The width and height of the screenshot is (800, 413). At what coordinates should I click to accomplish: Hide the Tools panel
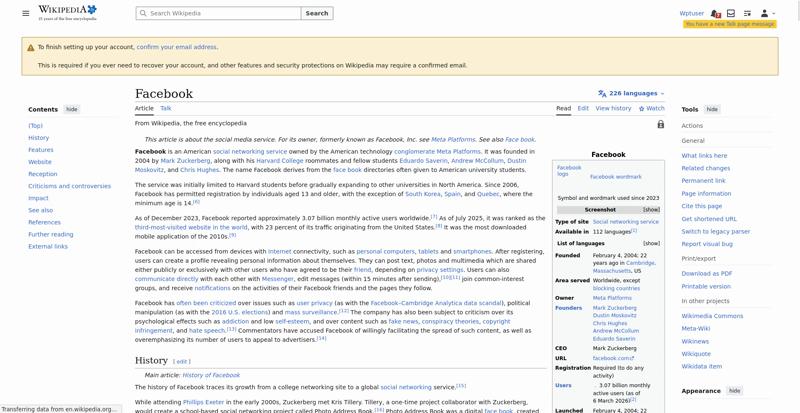(x=712, y=109)
